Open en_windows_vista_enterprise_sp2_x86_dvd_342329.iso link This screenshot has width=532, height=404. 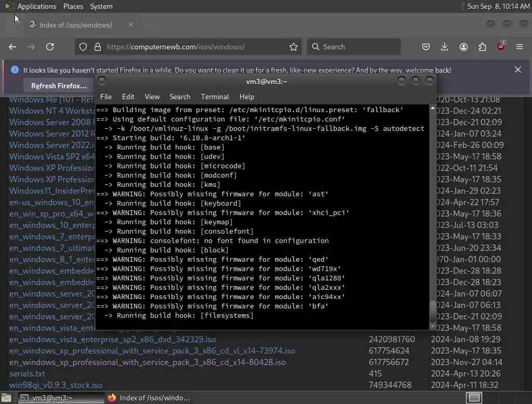[x=112, y=339]
